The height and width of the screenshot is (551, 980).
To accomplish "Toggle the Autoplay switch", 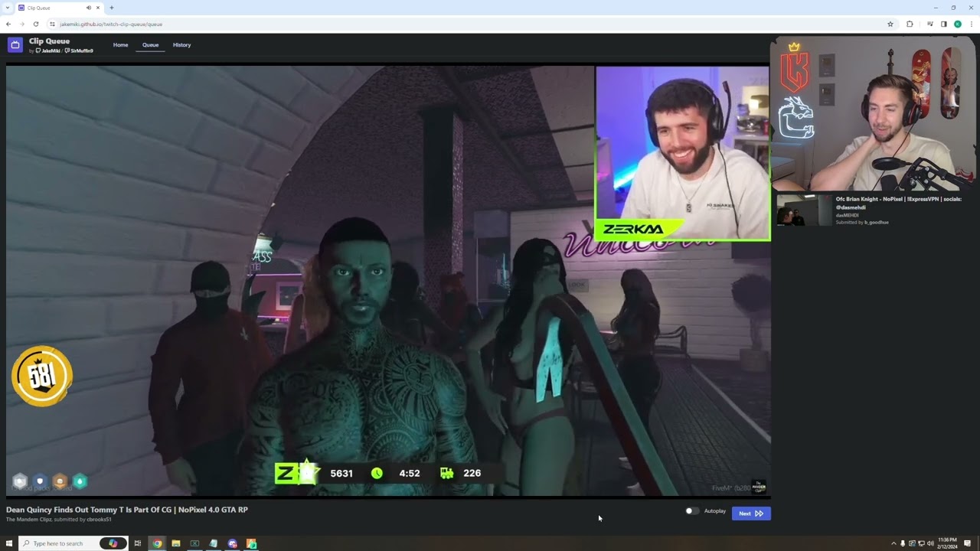I will [x=691, y=511].
